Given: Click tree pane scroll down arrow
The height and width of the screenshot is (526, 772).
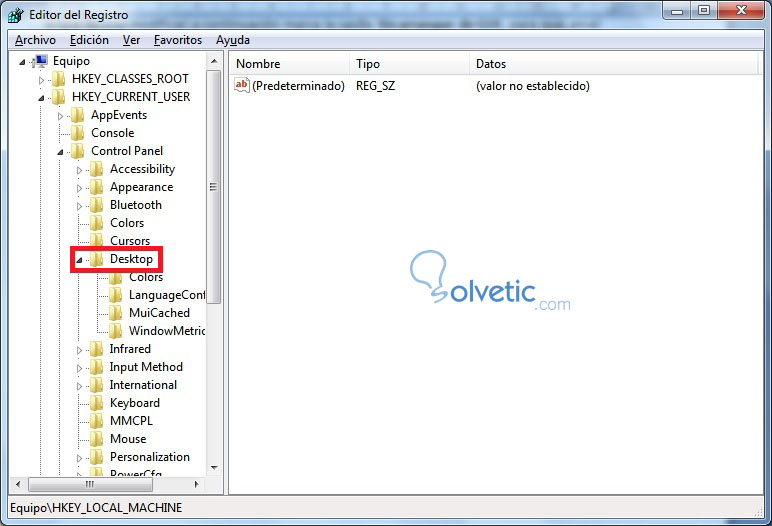Looking at the screenshot, I should click(x=214, y=467).
